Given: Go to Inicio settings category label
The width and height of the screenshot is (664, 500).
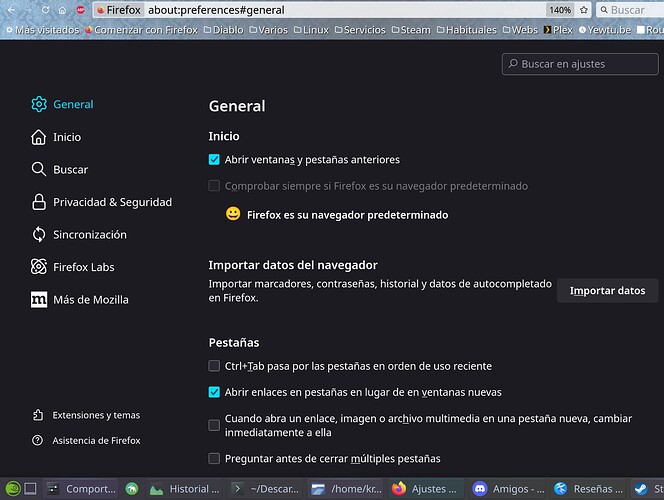Looking at the screenshot, I should click(x=67, y=137).
